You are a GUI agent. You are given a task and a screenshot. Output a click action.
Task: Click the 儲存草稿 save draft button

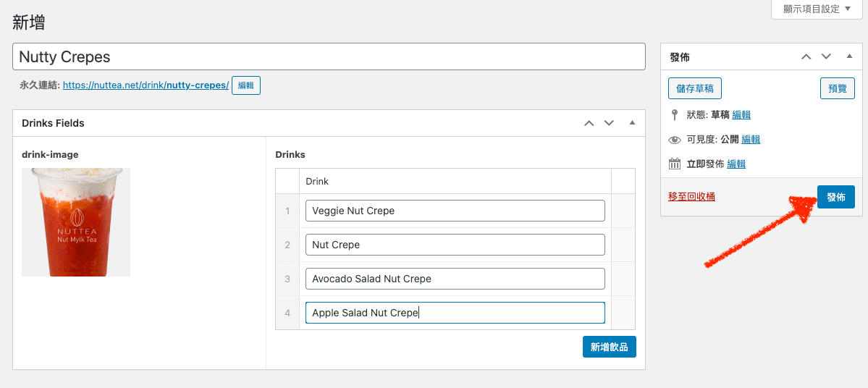tap(695, 88)
